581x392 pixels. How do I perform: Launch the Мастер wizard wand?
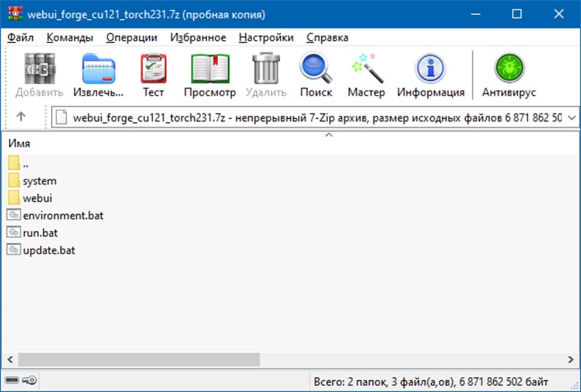click(x=367, y=68)
